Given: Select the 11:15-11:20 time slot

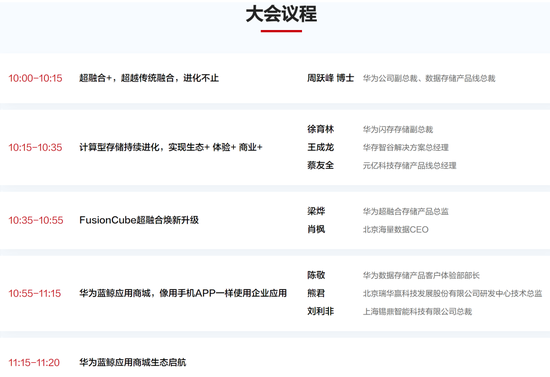Looking at the screenshot, I should [x=34, y=363].
